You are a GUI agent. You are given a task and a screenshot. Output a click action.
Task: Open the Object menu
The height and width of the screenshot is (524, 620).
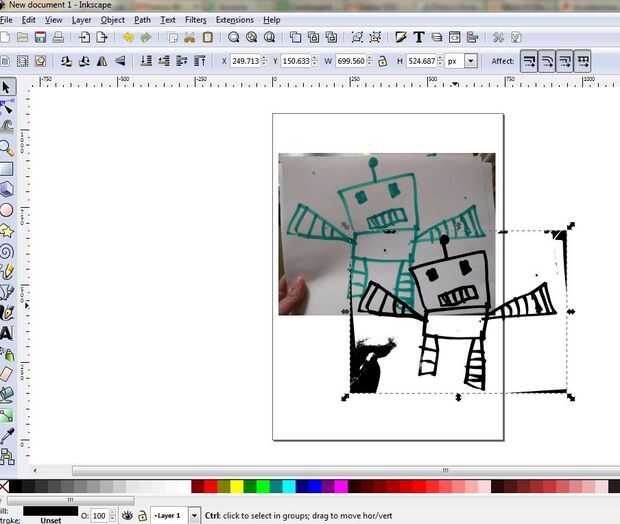coord(113,20)
